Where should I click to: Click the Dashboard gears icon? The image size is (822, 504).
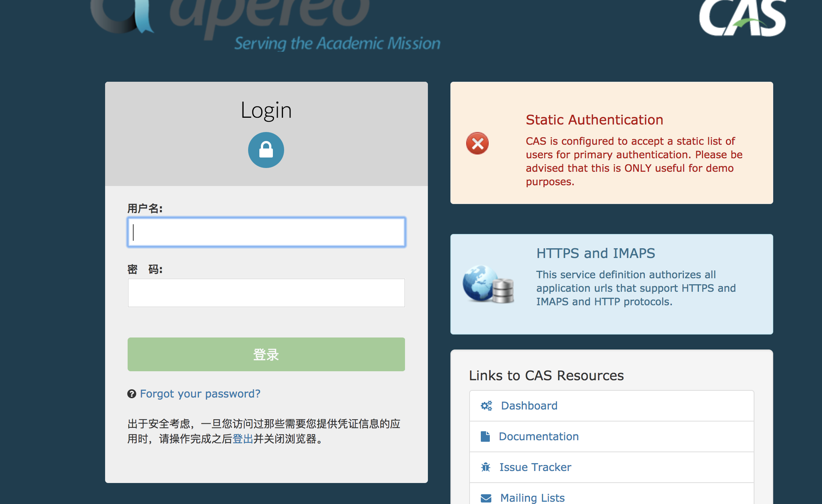[486, 406]
